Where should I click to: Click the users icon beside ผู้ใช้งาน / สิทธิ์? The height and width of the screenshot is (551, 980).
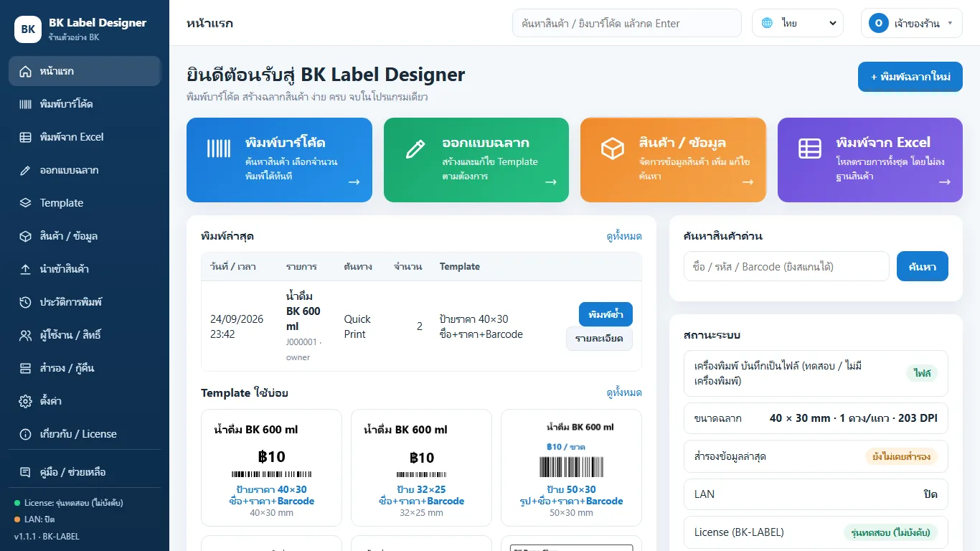[26, 335]
